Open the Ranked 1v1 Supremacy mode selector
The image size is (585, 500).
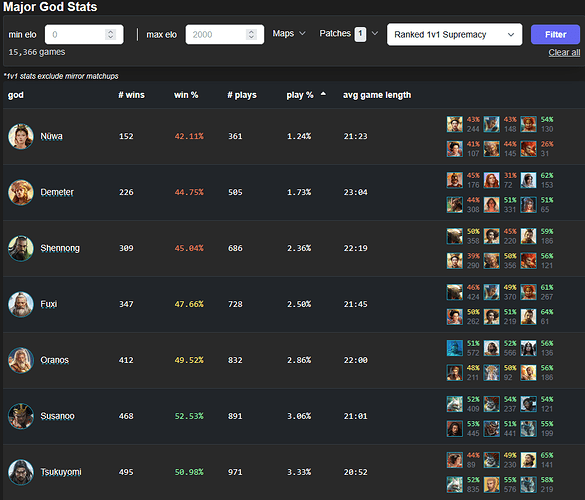tap(454, 34)
